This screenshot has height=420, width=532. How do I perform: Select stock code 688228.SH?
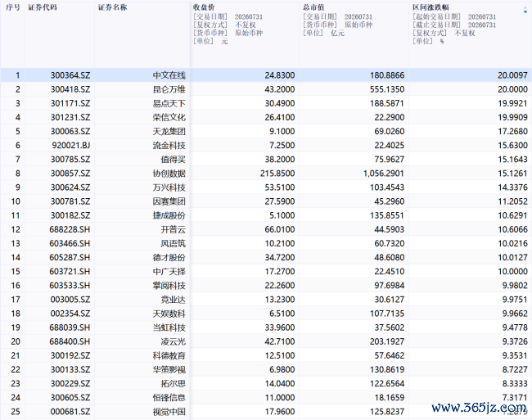click(70, 229)
